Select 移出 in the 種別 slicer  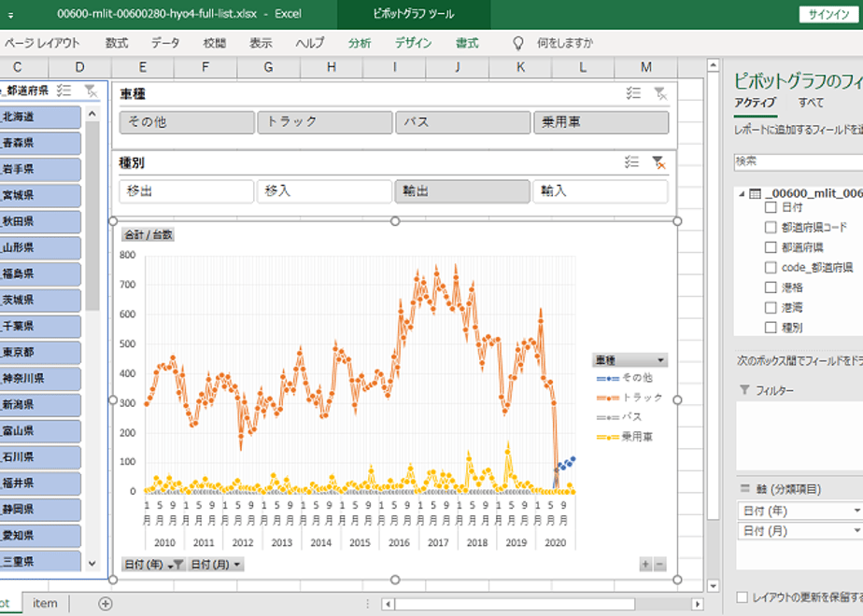(x=186, y=191)
